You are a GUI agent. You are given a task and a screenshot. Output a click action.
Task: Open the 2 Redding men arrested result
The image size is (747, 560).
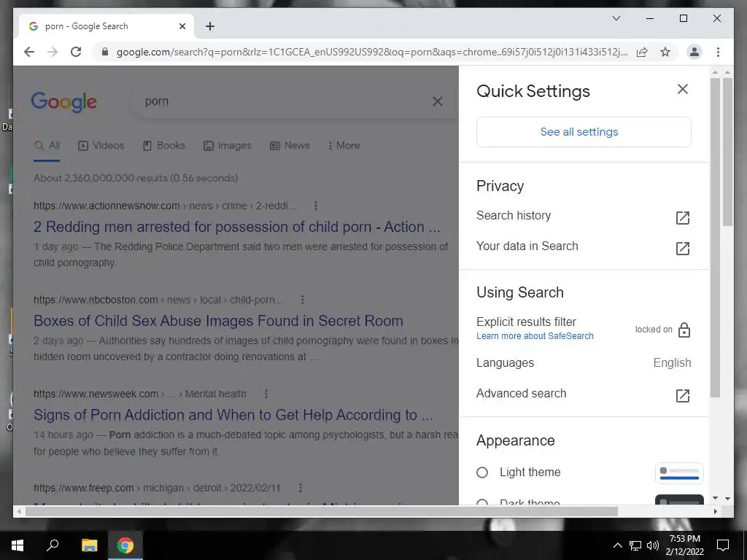click(x=237, y=227)
